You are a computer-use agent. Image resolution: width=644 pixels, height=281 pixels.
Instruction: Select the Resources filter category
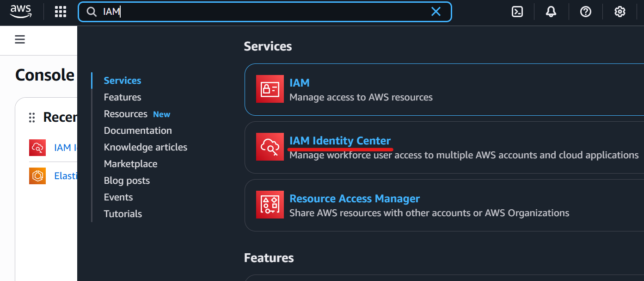(126, 114)
